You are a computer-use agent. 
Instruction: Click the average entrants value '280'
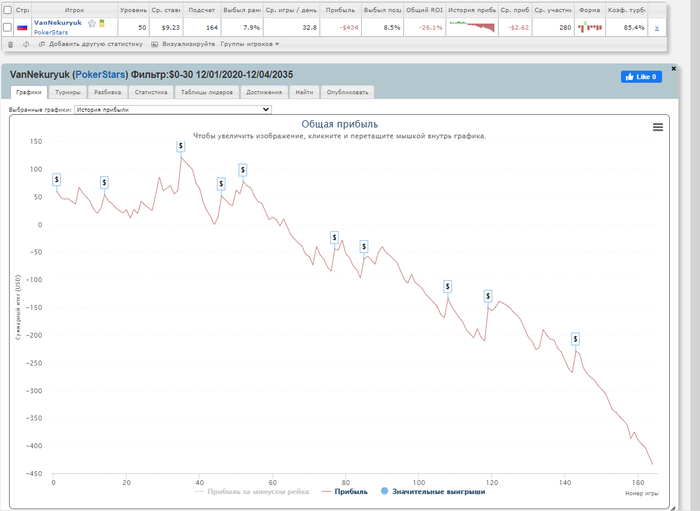pyautogui.click(x=565, y=28)
